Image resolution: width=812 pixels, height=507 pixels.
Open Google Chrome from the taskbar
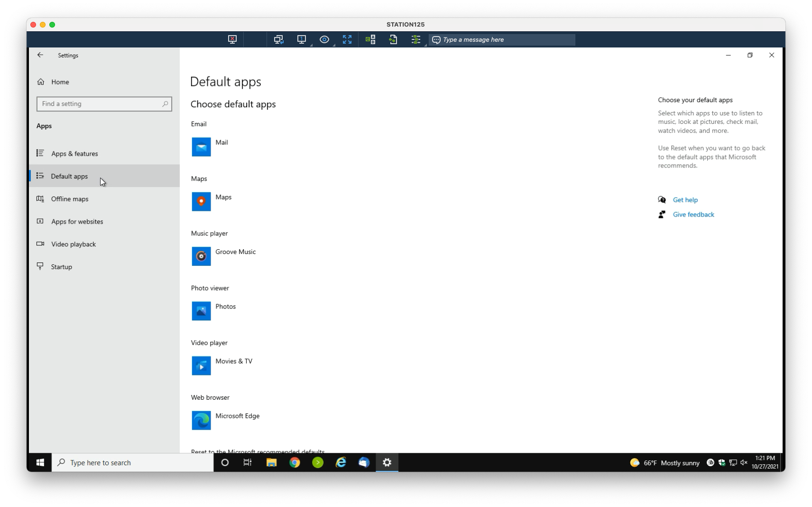click(x=295, y=462)
